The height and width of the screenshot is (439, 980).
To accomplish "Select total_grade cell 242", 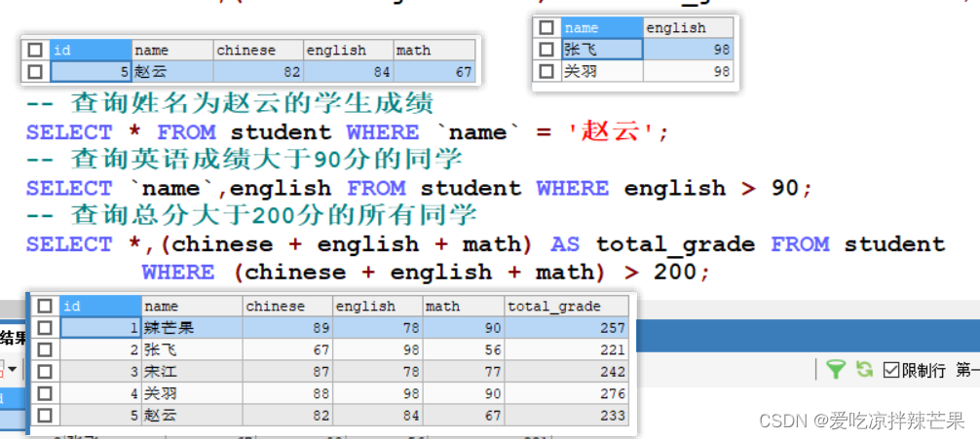I will click(566, 372).
